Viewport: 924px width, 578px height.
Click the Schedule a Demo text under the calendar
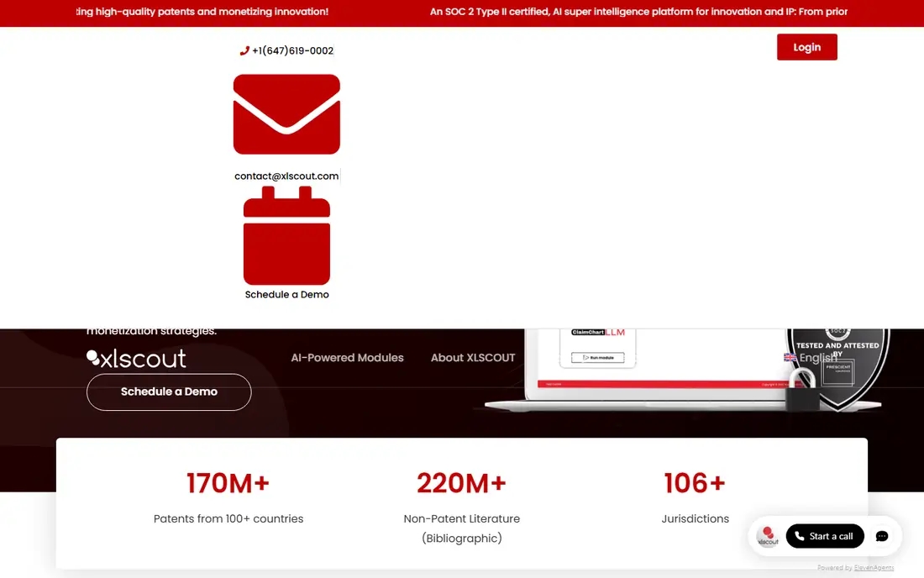click(x=287, y=295)
